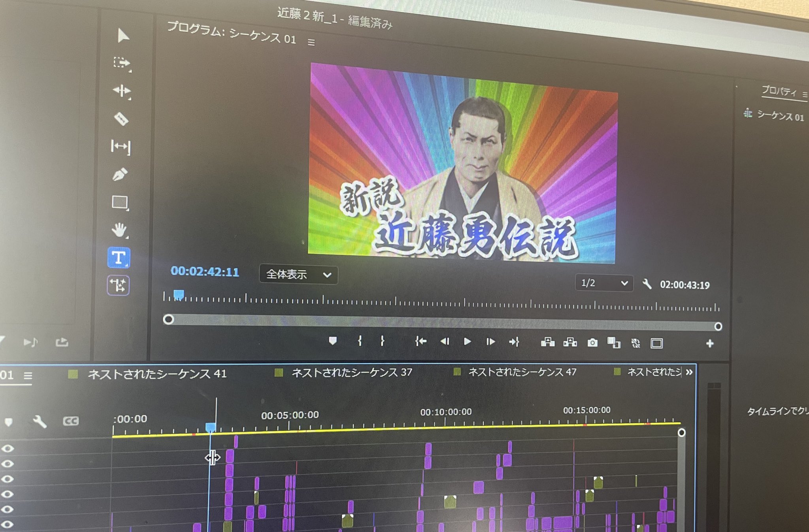Open the timeline 01 panel menu

(x=28, y=375)
